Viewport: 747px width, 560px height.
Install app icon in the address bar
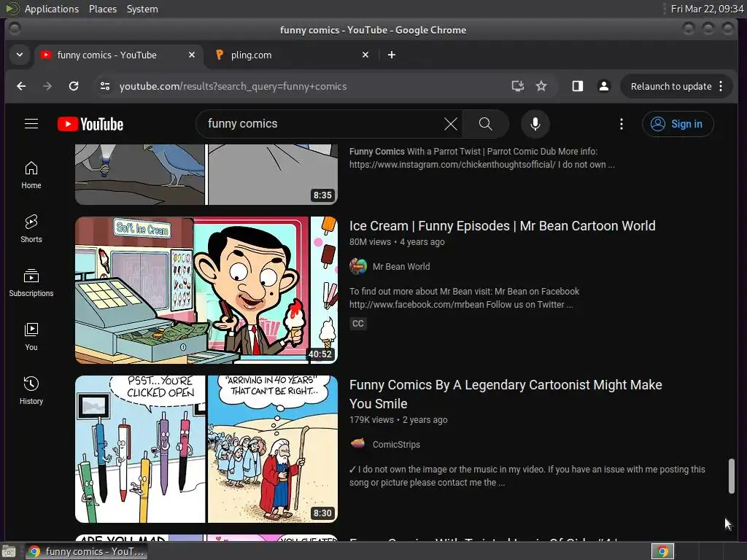[517, 86]
